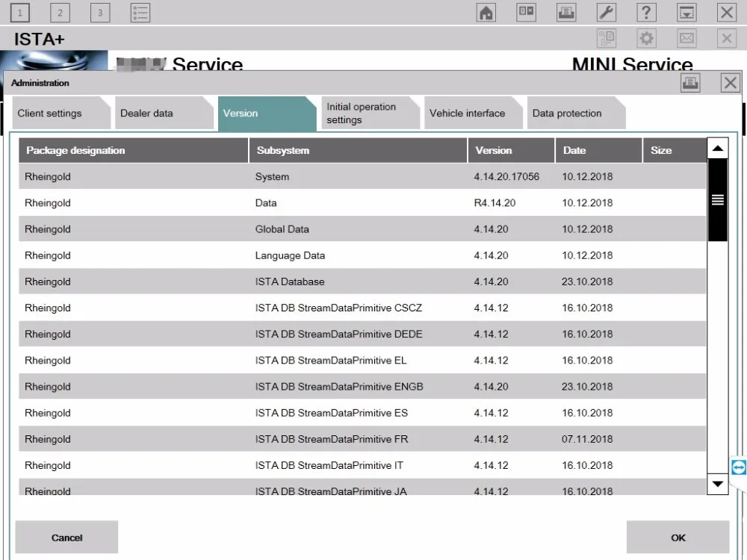
Task: Switch to the Client settings tab
Action: (x=61, y=113)
